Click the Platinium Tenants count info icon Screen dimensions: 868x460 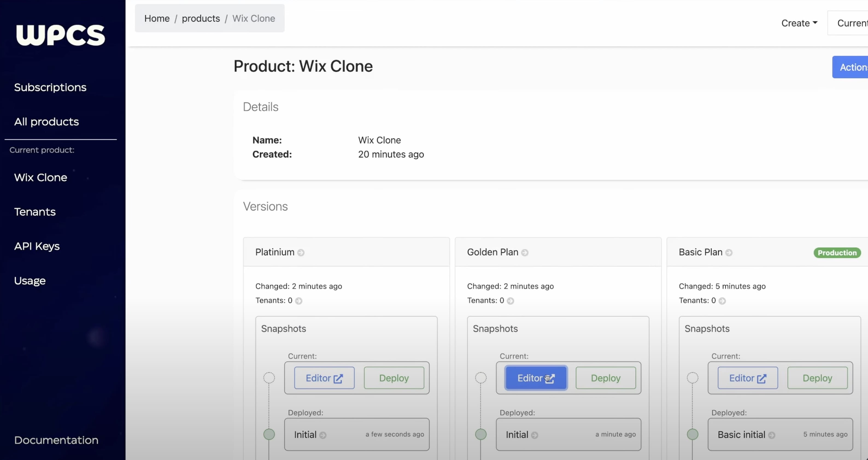pos(298,301)
